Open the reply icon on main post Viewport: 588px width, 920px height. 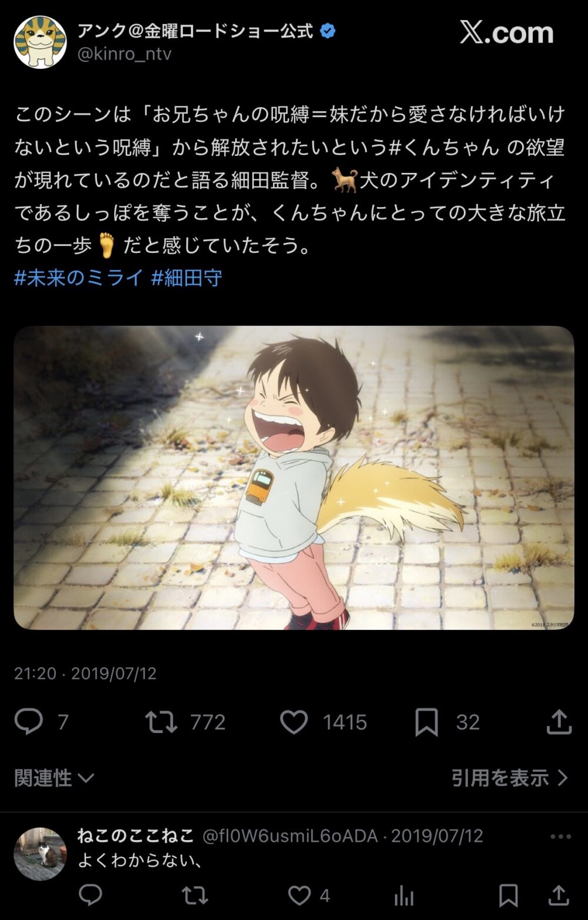pyautogui.click(x=29, y=722)
